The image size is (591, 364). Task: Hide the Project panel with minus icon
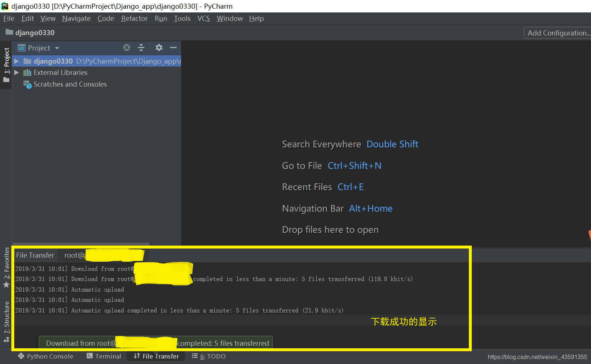coord(173,48)
